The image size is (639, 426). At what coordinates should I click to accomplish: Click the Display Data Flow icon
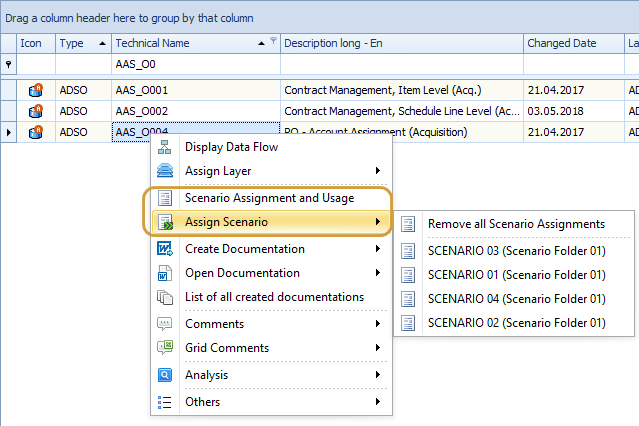point(166,147)
